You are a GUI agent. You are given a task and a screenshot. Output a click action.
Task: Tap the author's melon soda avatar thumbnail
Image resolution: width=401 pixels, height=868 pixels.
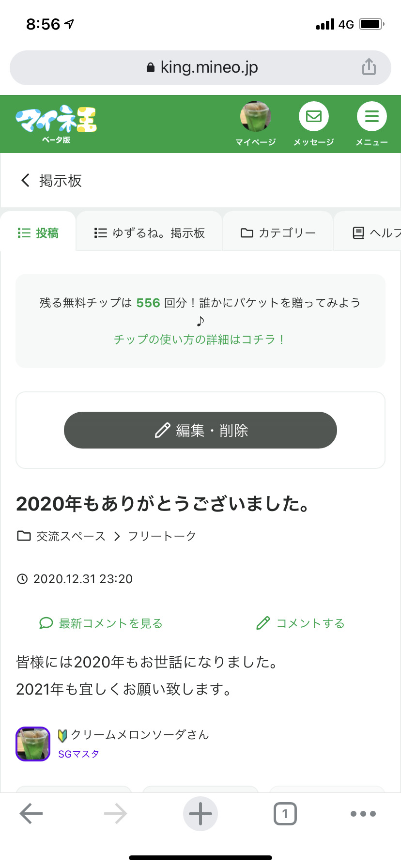(x=33, y=744)
